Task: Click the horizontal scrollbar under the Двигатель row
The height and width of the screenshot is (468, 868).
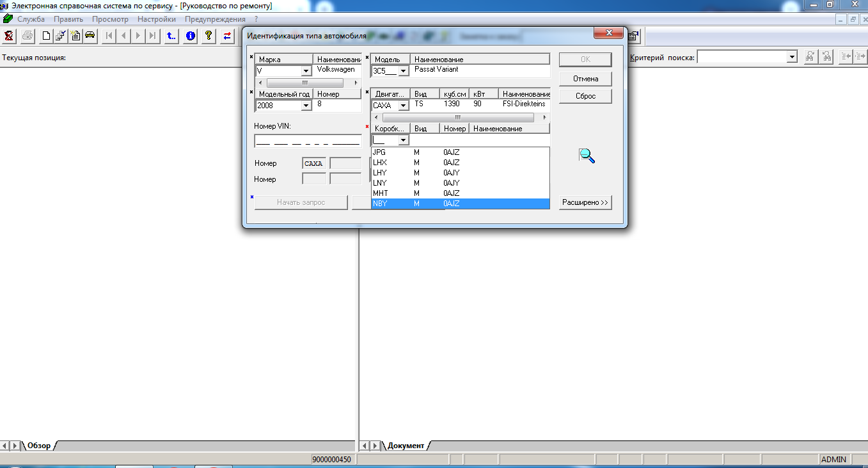Action: point(457,118)
